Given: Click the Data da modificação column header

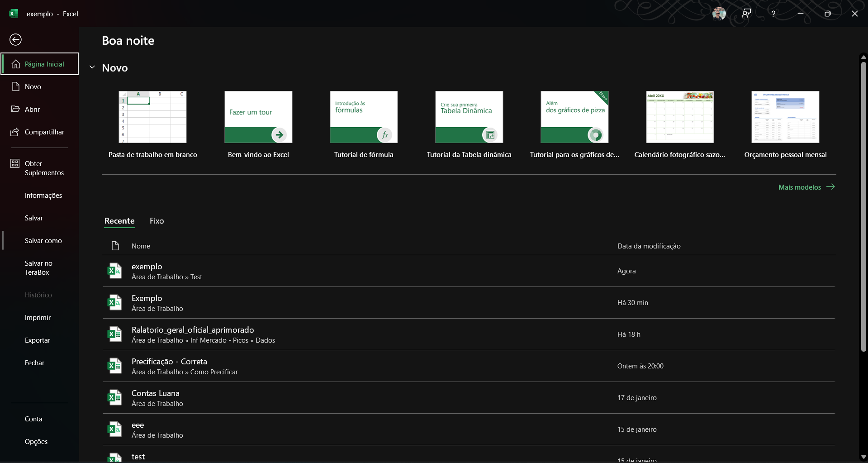Looking at the screenshot, I should pos(649,246).
